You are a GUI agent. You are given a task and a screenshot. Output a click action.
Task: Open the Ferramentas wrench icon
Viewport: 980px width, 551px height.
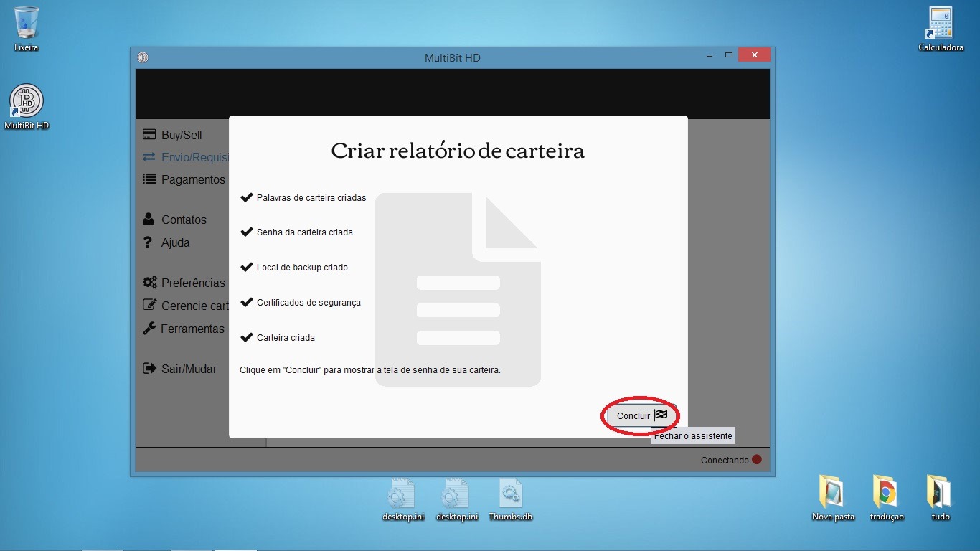coord(149,329)
